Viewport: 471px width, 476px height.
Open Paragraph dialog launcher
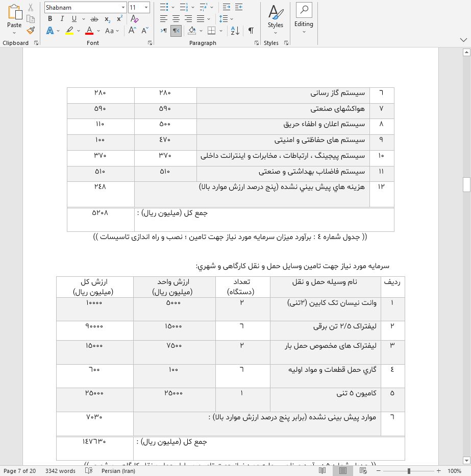click(257, 43)
